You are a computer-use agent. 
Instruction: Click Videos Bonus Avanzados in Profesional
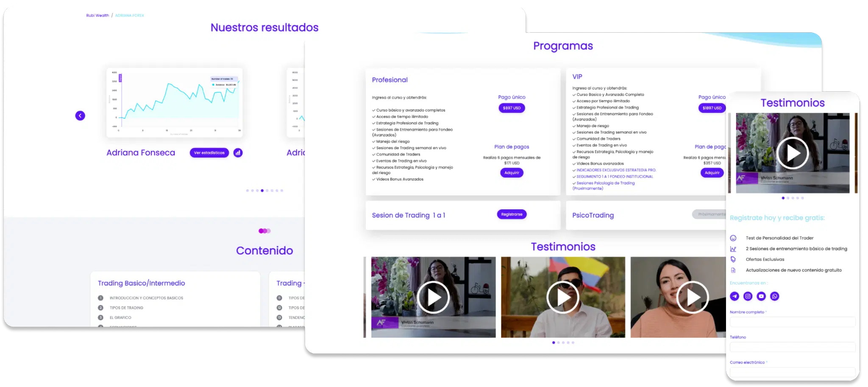pyautogui.click(x=400, y=179)
